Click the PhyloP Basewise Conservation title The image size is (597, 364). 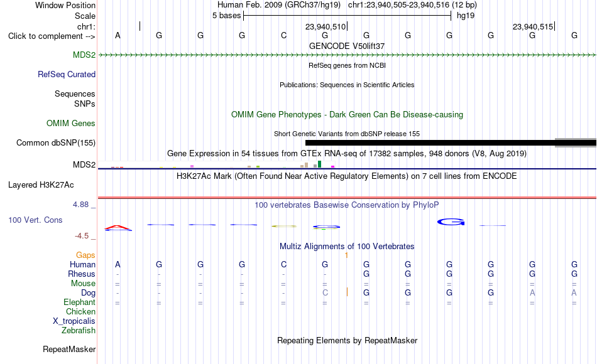(x=347, y=205)
